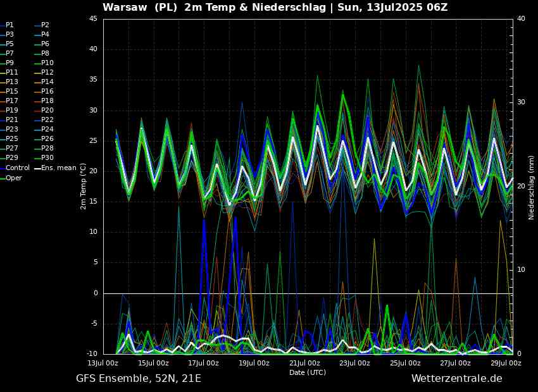Click the 'P14' legend label

tap(47, 82)
